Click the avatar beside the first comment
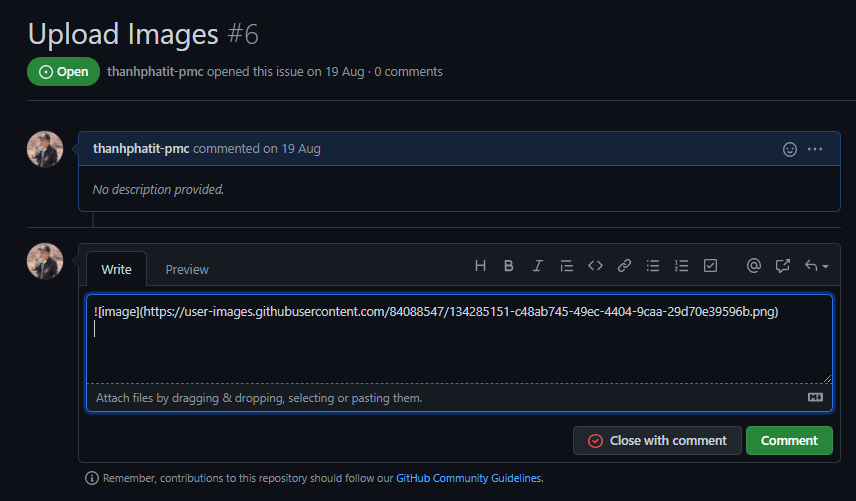856x501 pixels. point(45,149)
